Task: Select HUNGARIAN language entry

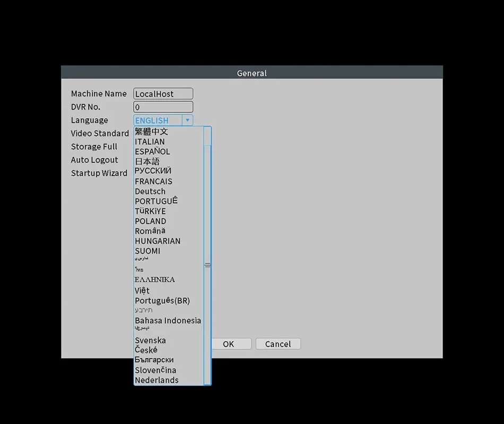Action: click(x=158, y=241)
